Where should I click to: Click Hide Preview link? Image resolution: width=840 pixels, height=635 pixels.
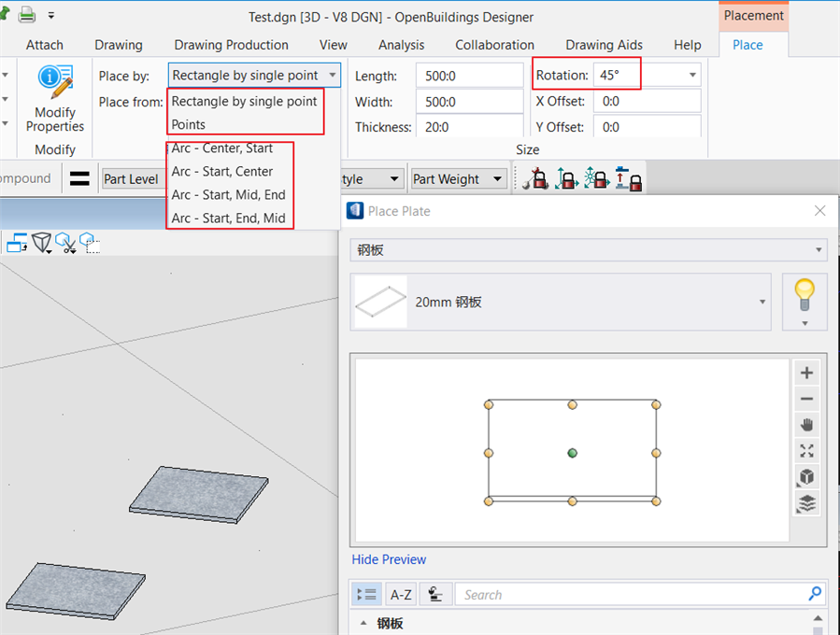389,559
